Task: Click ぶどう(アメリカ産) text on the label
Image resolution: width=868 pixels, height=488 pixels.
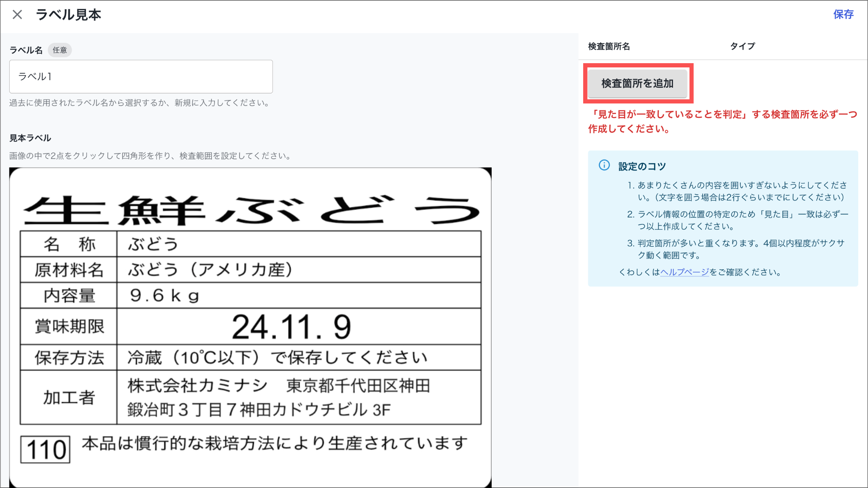Action: point(211,270)
